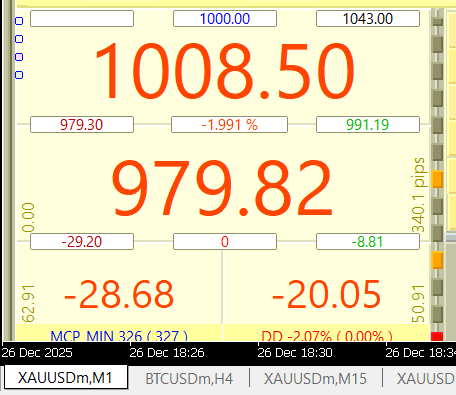Open the XAUUSDm,M15 chart tab
This screenshot has width=456, height=395.
[x=315, y=379]
